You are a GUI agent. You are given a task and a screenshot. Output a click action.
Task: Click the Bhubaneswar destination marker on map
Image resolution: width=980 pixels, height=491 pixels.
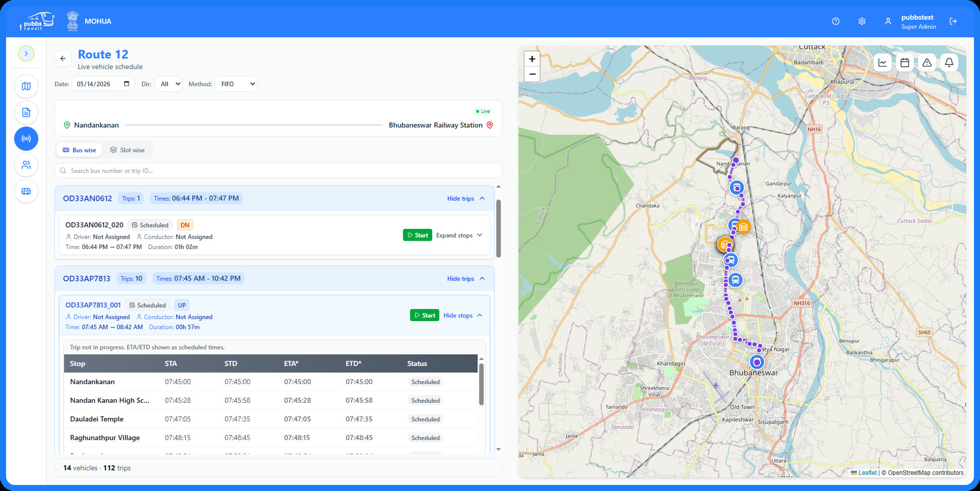pyautogui.click(x=757, y=362)
